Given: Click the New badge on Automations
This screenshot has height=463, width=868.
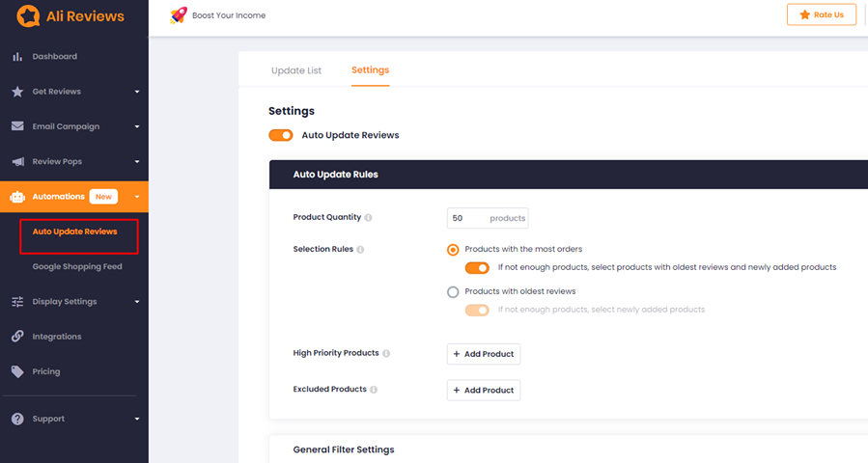Looking at the screenshot, I should 103,197.
